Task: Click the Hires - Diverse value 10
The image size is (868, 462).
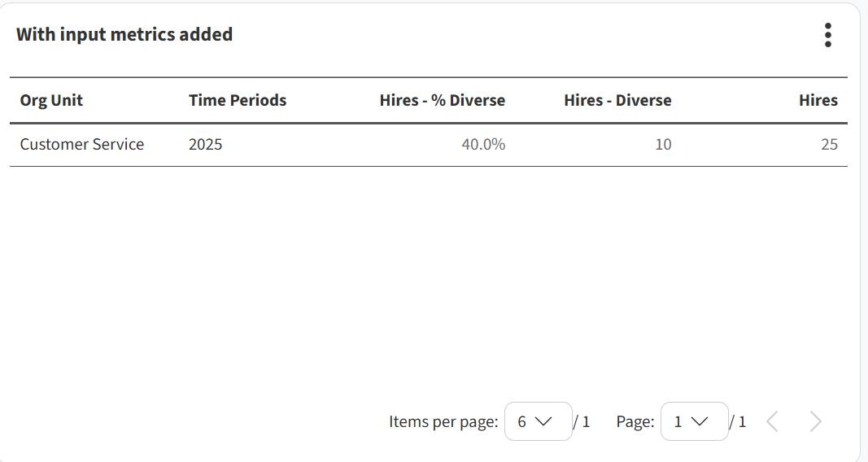Action: click(663, 144)
